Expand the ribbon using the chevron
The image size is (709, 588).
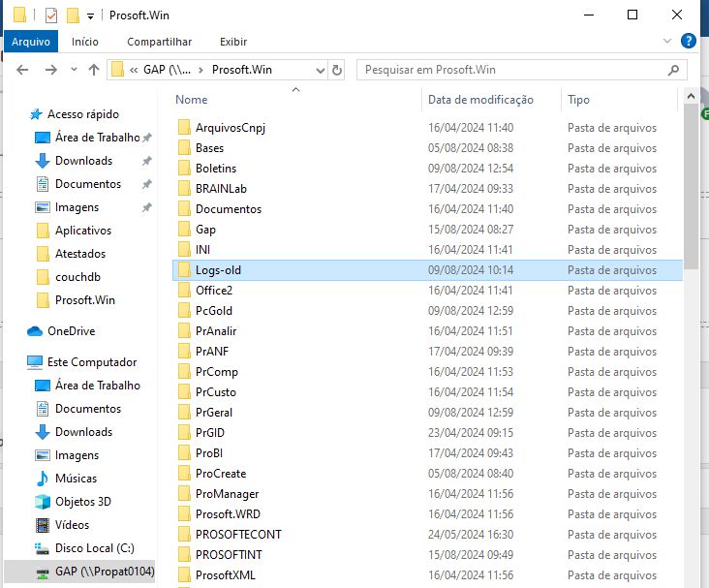pos(667,41)
